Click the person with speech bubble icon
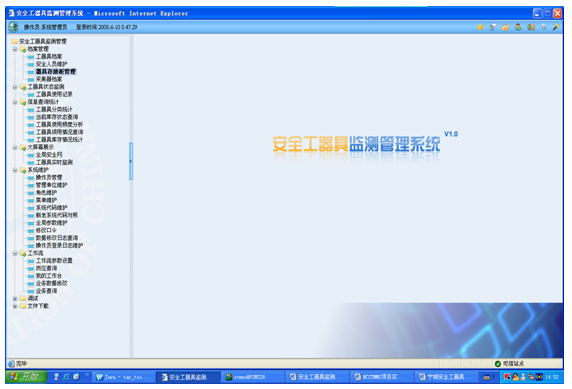572x389 pixels. [493, 27]
